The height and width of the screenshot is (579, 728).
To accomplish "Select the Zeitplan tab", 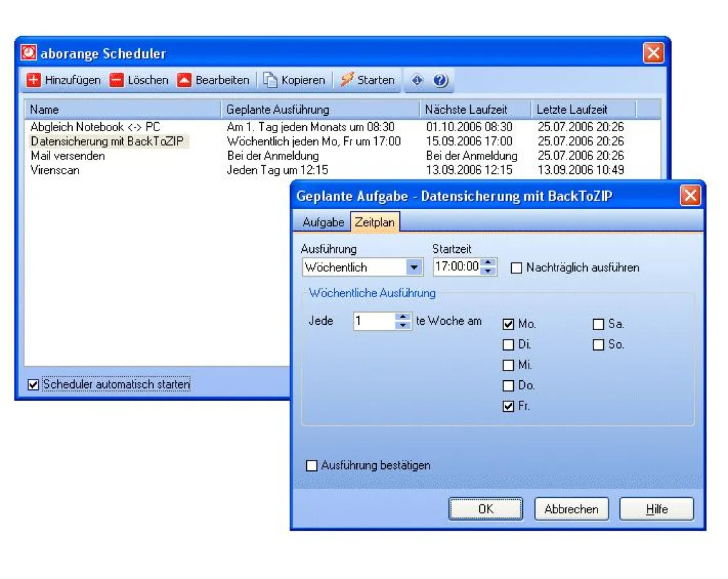I will pyautogui.click(x=375, y=222).
